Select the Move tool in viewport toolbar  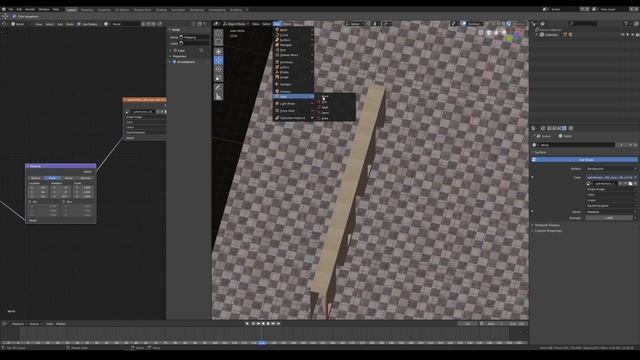[218, 60]
